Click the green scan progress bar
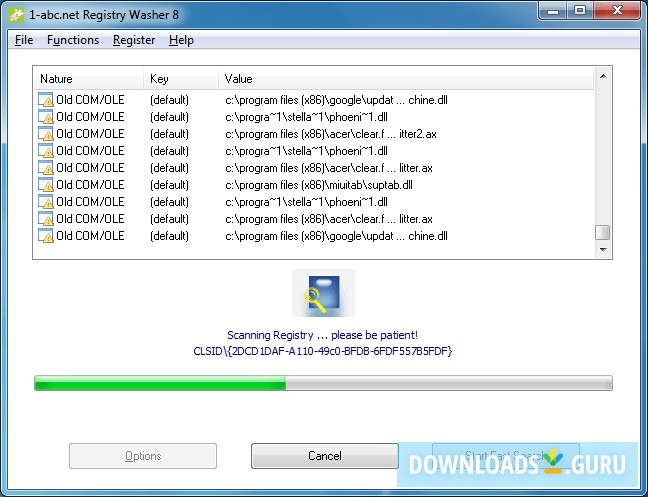 [323, 383]
